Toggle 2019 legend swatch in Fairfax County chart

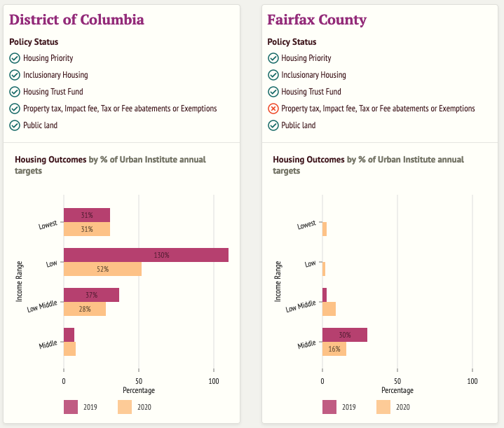tap(329, 407)
